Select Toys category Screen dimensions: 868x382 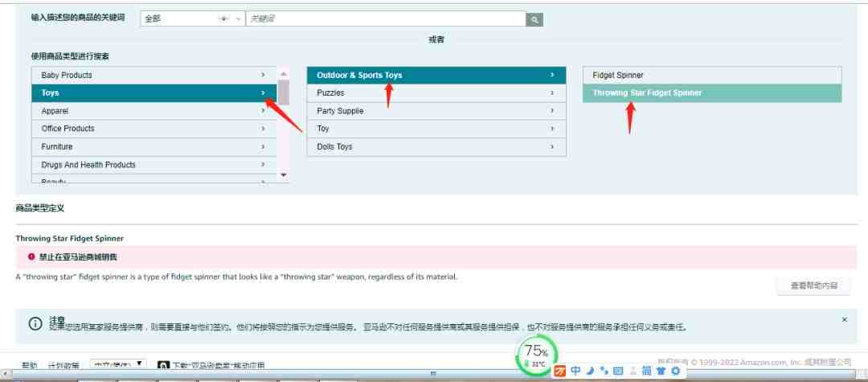point(154,93)
